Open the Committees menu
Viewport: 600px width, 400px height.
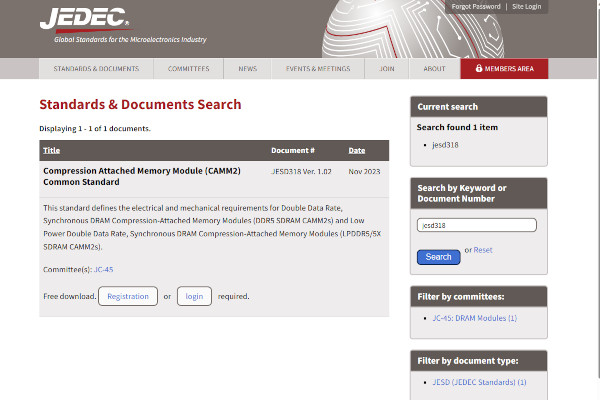click(188, 69)
